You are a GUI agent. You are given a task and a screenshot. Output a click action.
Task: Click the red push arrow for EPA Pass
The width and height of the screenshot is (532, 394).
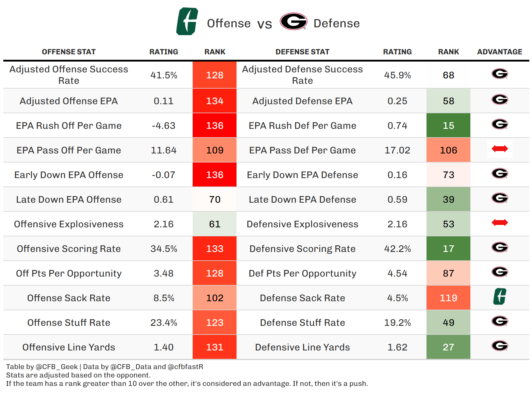coord(500,149)
